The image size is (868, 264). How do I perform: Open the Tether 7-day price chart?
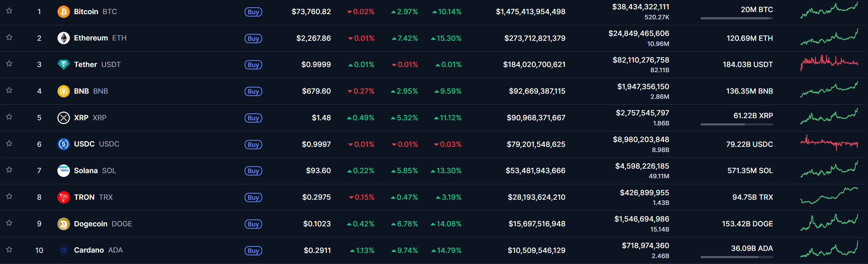click(x=829, y=63)
